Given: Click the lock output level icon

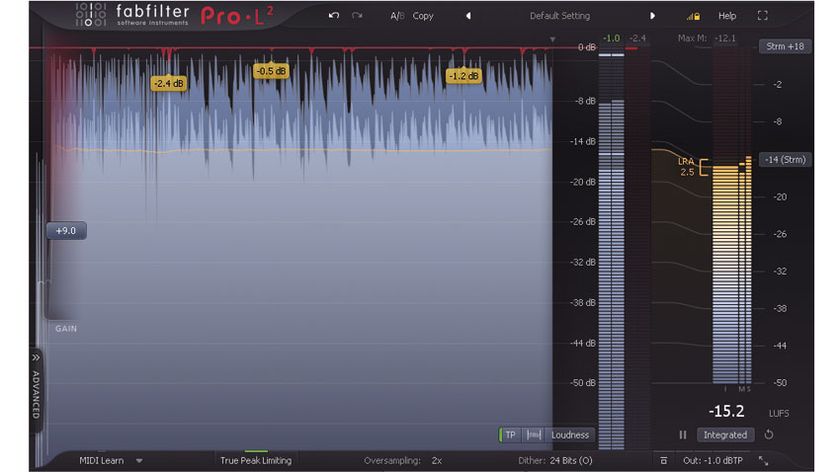Looking at the screenshot, I should coord(693,16).
